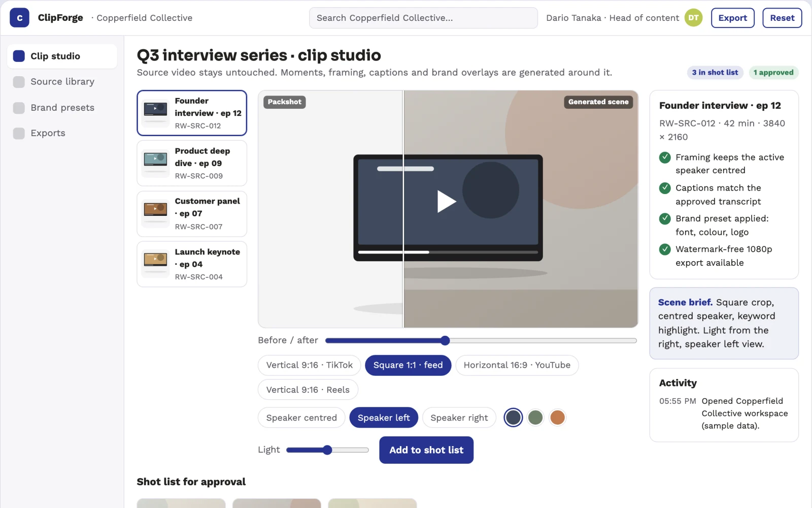Image resolution: width=812 pixels, height=508 pixels.
Task: Click the Export button
Action: coord(732,18)
